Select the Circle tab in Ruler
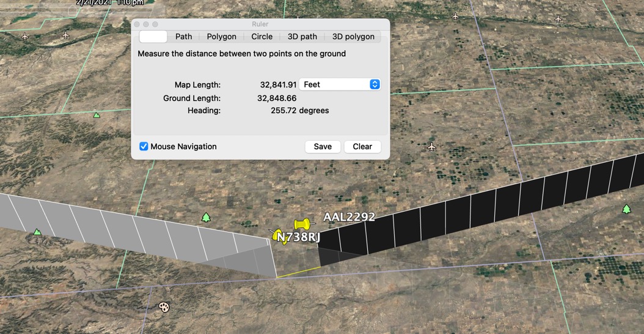Image resolution: width=644 pixels, height=334 pixels. [x=262, y=37]
